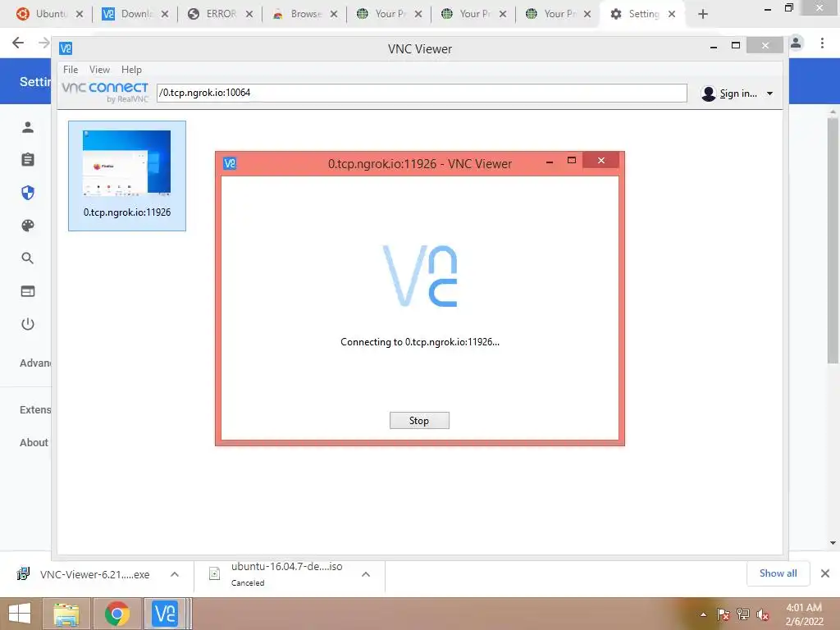Viewport: 840px width, 630px height.
Task: Open the Windows Start button
Action: click(x=20, y=614)
